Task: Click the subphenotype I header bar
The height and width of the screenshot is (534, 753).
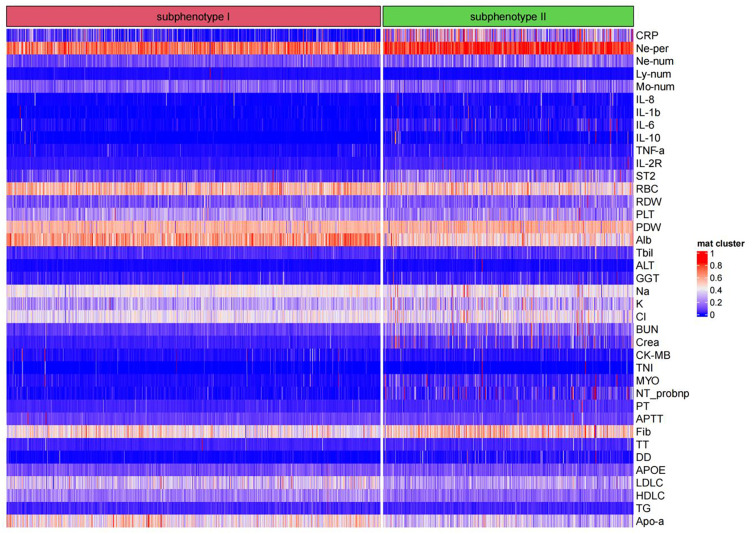Action: pyautogui.click(x=193, y=17)
